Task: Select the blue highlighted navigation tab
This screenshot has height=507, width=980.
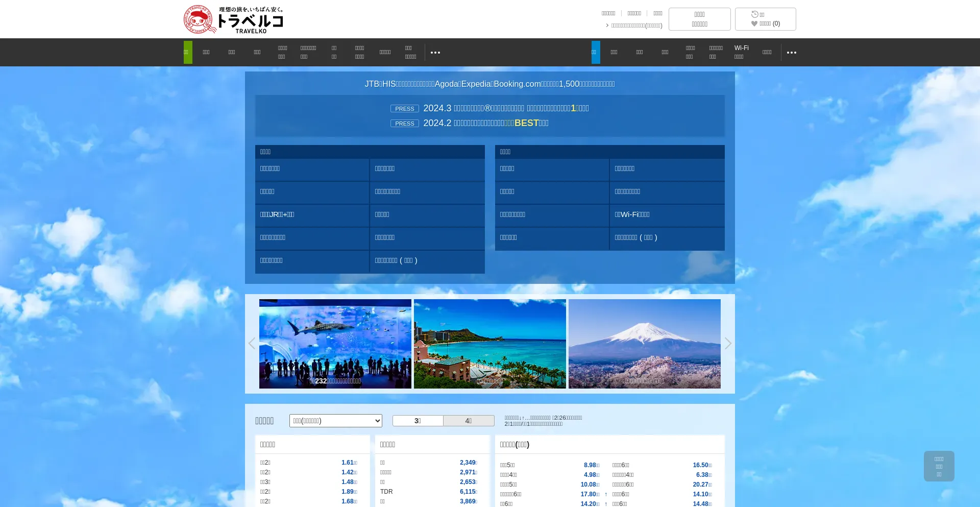Action: [x=596, y=52]
